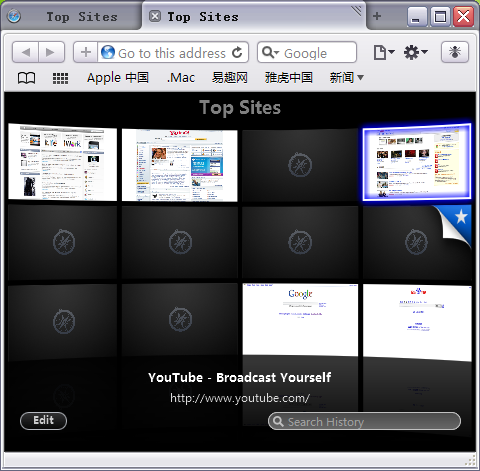Go forward with the Forward arrow button
The image size is (480, 471).
pyautogui.click(x=51, y=52)
